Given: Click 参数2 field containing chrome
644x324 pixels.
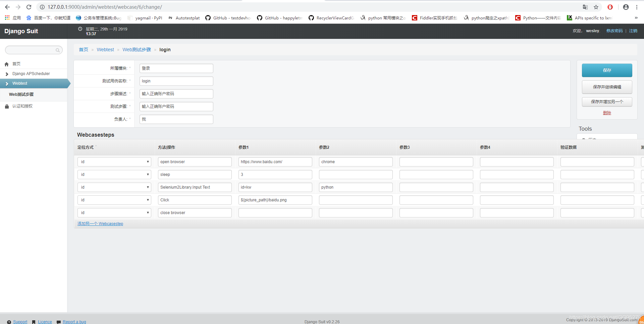Looking at the screenshot, I should (356, 162).
